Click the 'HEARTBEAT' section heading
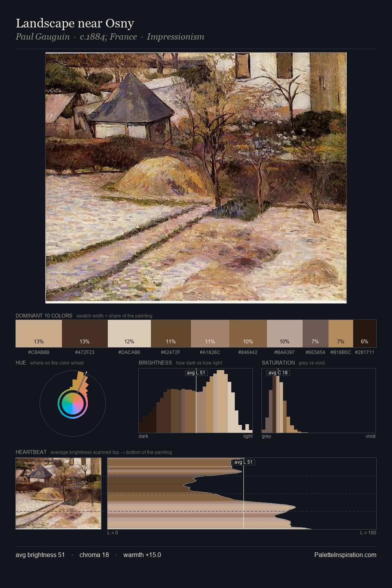Viewport: 392px width, 588px height. [31, 452]
